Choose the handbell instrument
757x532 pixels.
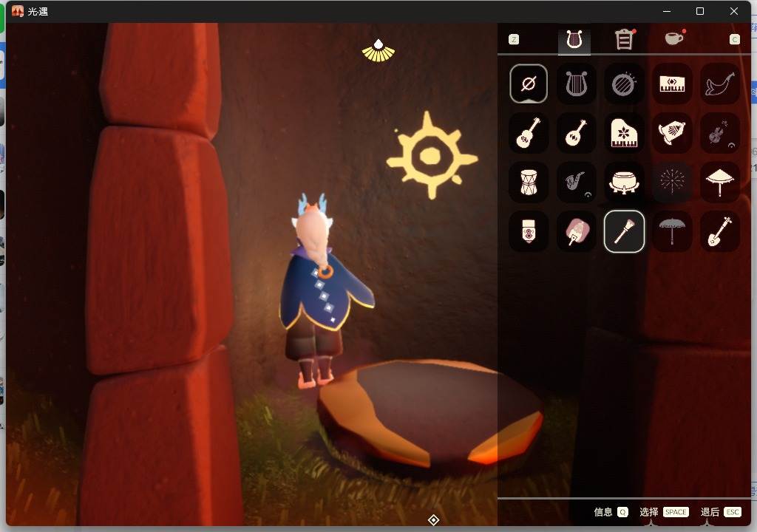[671, 133]
